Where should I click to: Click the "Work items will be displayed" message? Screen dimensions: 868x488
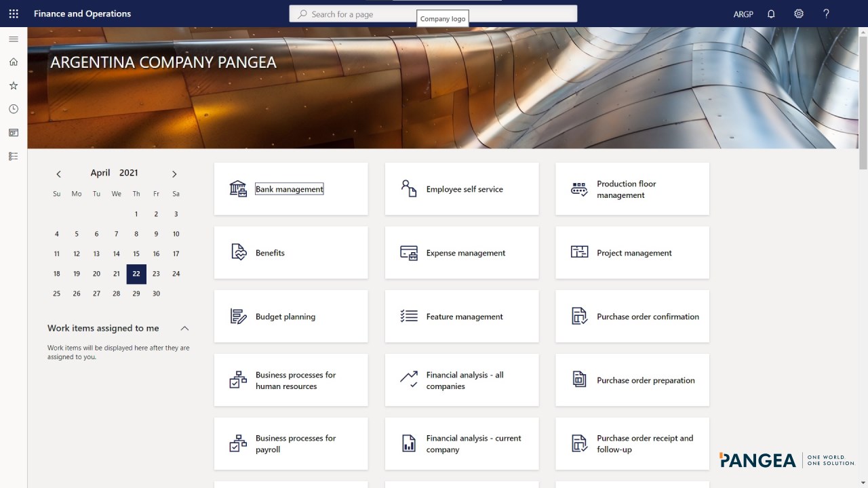pos(119,352)
